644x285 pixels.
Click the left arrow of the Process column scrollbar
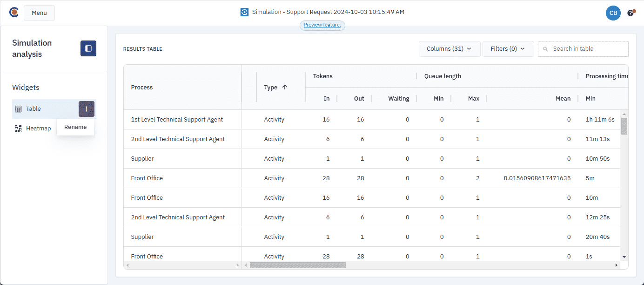pos(127,265)
